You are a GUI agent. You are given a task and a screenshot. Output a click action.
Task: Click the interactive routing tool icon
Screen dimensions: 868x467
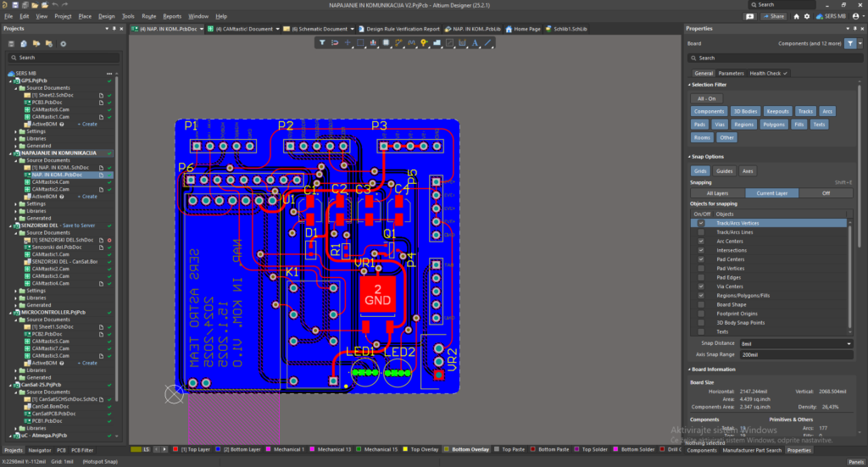point(399,42)
